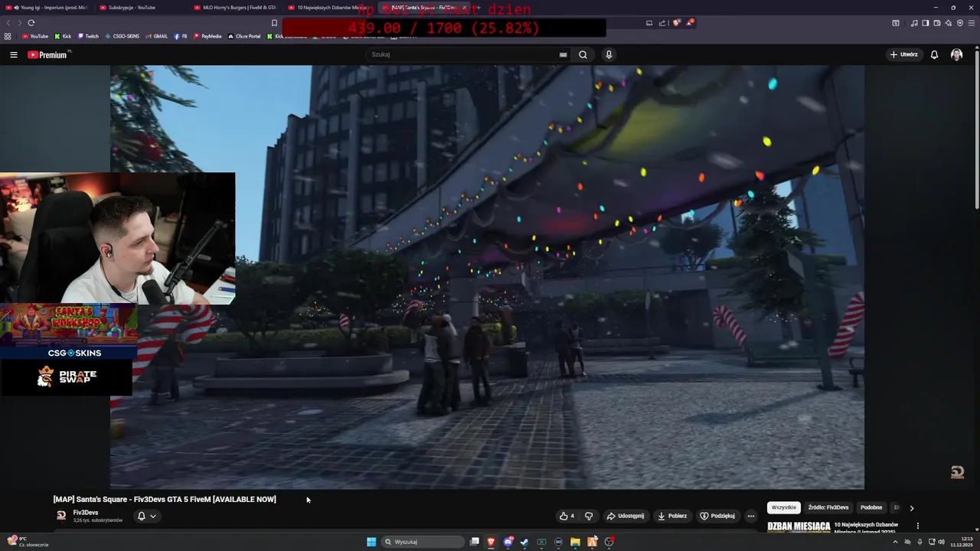The image size is (980, 551).
Task: Open the Windows Start button
Action: (371, 542)
